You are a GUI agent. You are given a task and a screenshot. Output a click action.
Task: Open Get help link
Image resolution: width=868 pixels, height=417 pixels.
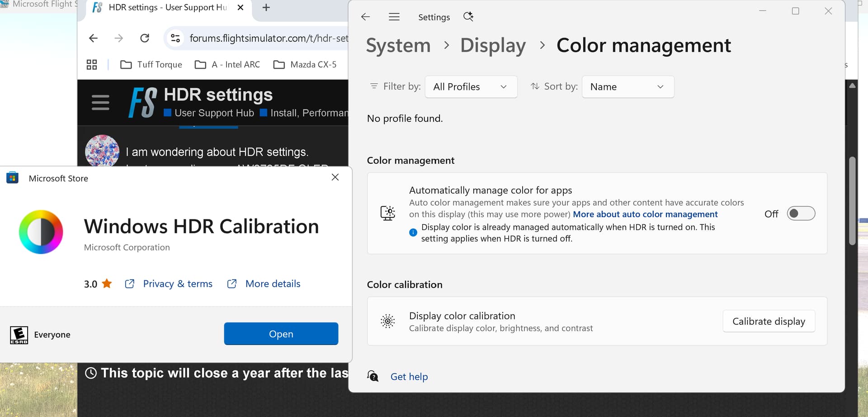pos(409,376)
